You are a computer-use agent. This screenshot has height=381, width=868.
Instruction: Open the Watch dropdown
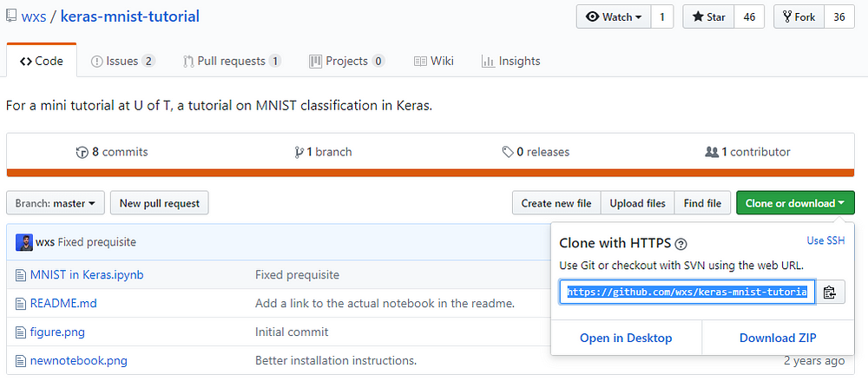coord(614,16)
